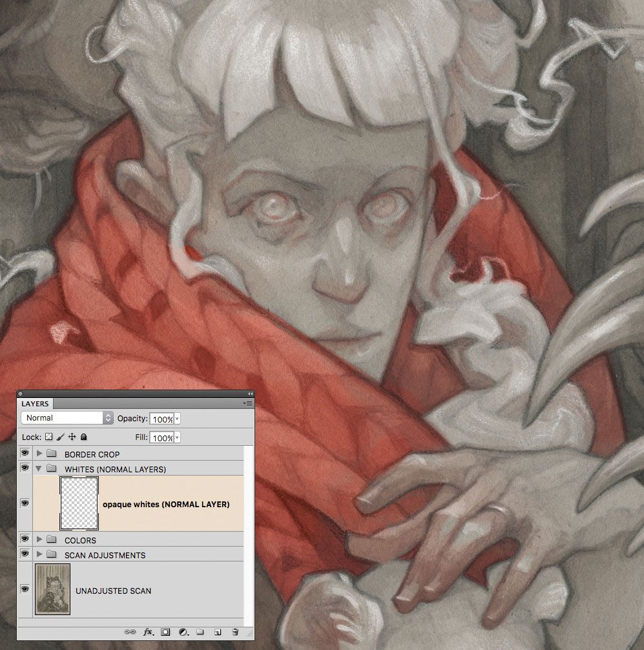Screen dimensions: 644x650
Task: Delete the selected layer
Action: click(x=235, y=633)
